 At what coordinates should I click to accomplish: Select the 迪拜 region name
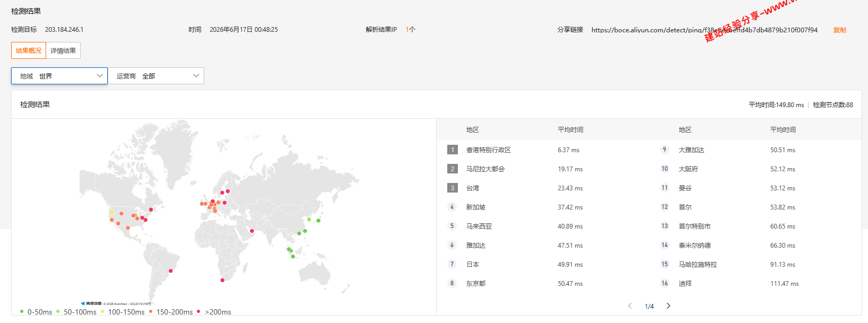click(x=685, y=284)
